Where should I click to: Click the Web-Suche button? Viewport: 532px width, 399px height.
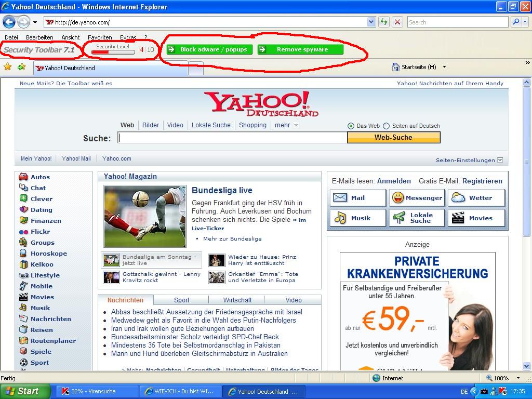(x=394, y=137)
